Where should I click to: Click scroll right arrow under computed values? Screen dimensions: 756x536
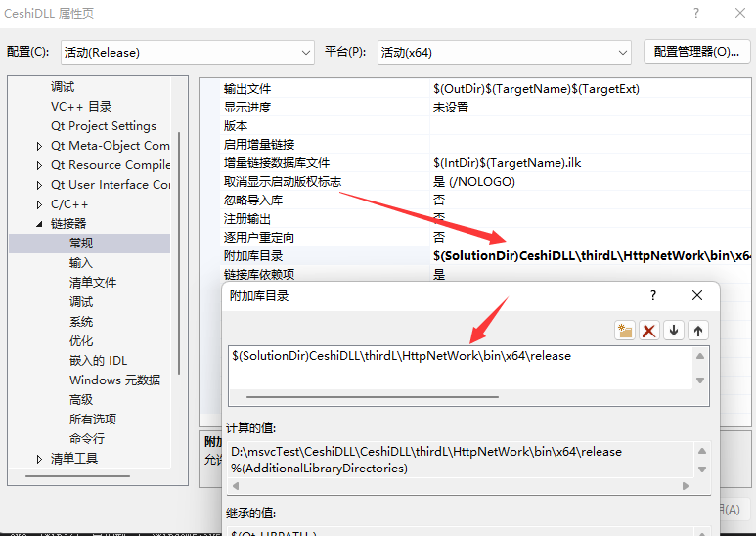686,486
